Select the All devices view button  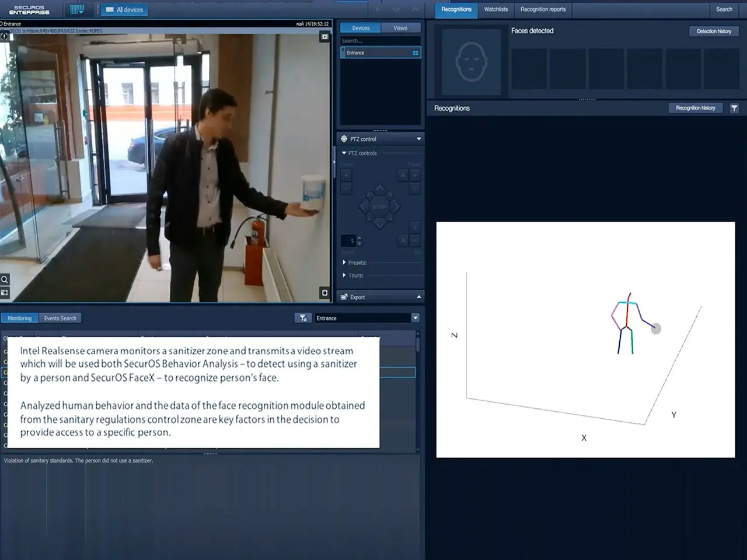[x=124, y=9]
